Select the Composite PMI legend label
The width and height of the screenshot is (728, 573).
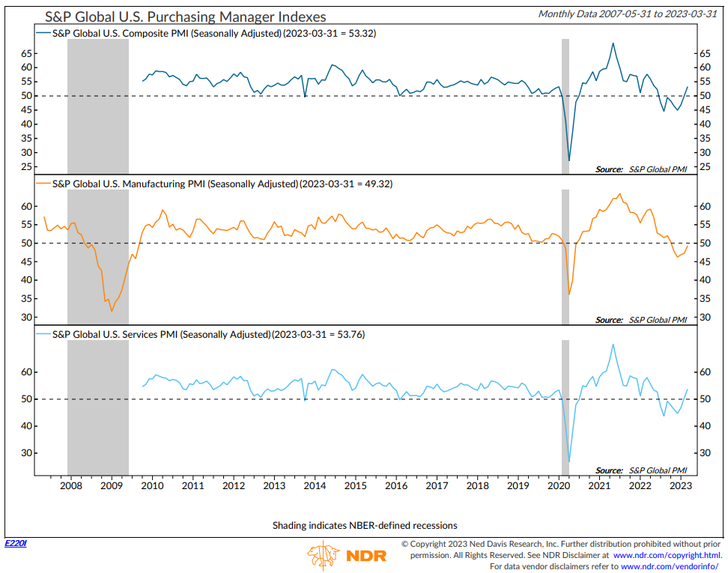pyautogui.click(x=214, y=34)
